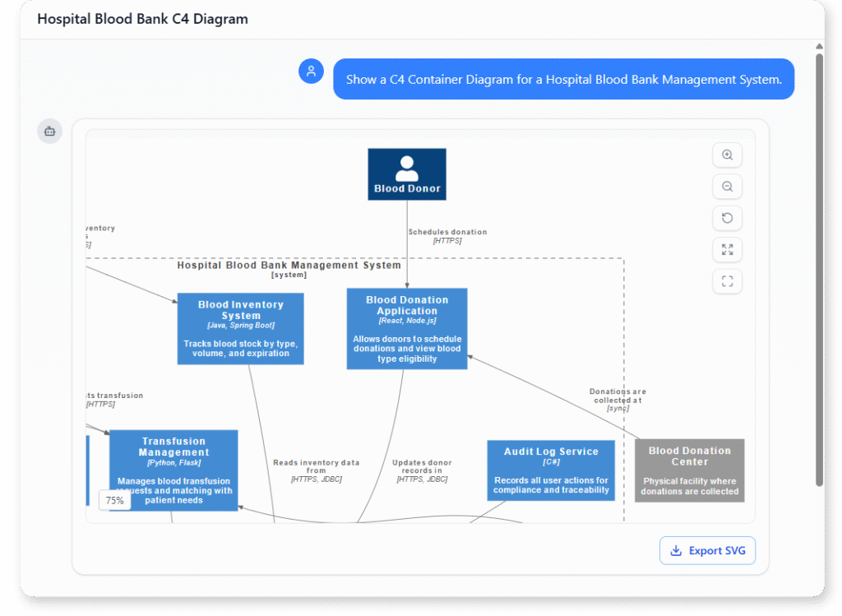
Task: Open the Hospital Blood Bank C4 Diagram header
Action: click(x=141, y=19)
